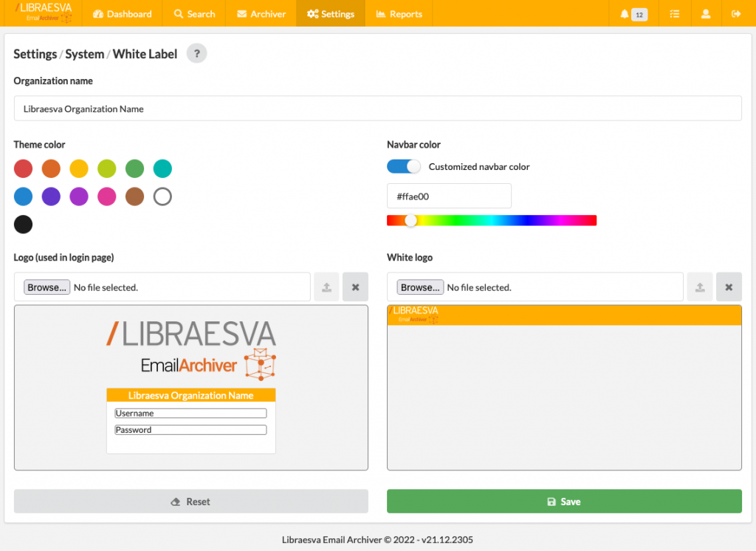Clear the White logo file

point(729,287)
